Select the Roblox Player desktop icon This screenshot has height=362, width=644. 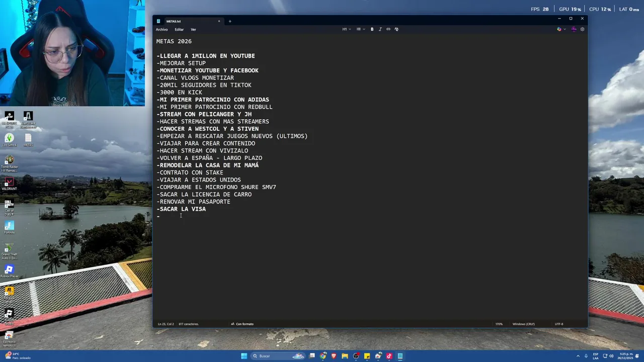[x=9, y=271]
